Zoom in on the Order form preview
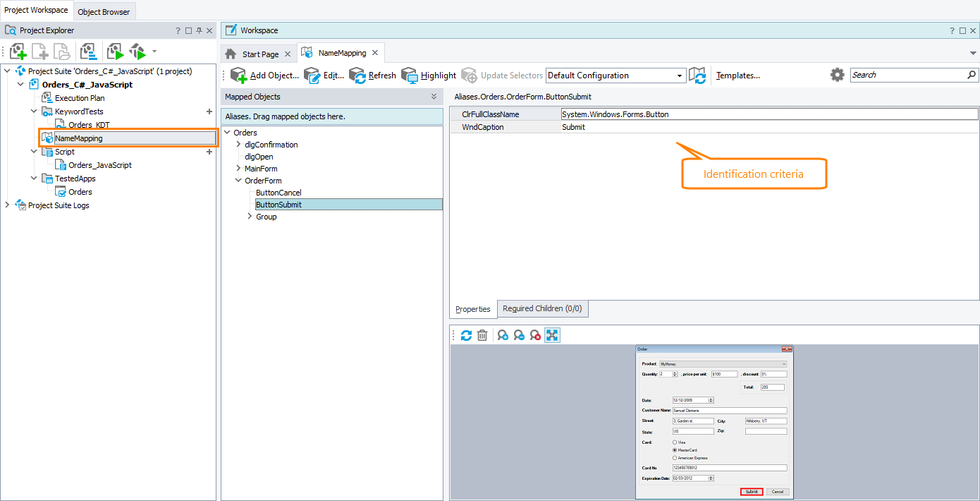980x501 pixels. pos(502,334)
